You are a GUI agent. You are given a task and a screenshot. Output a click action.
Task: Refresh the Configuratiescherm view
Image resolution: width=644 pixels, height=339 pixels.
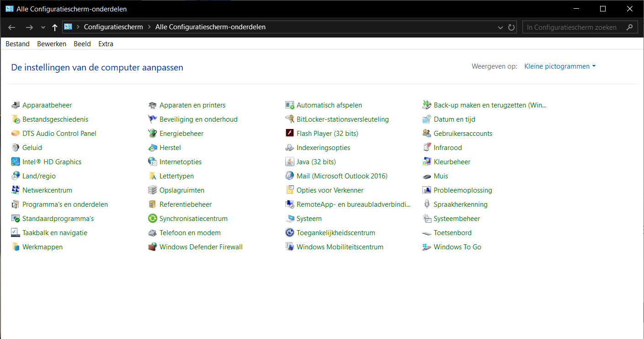coord(511,27)
